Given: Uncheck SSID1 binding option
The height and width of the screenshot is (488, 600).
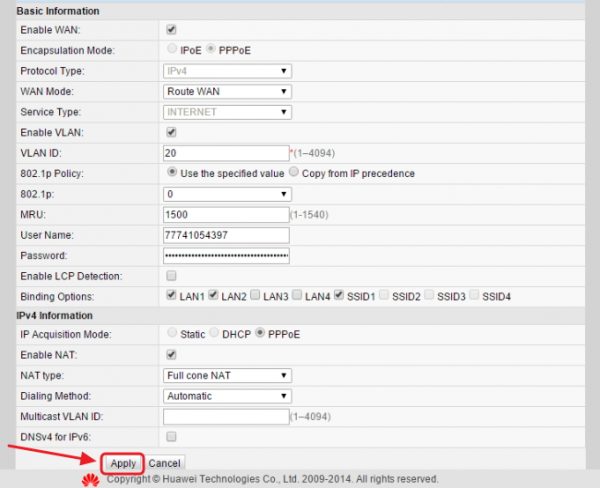Looking at the screenshot, I should [339, 295].
